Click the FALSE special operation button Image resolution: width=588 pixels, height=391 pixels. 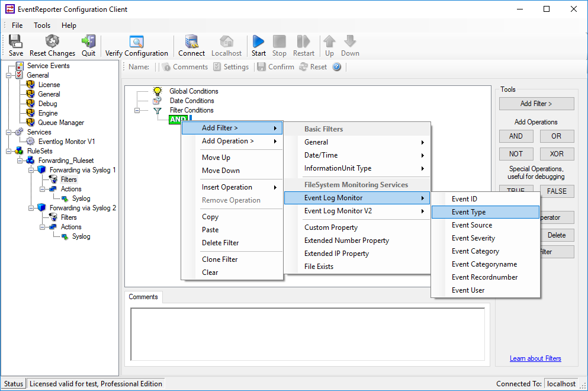click(x=557, y=191)
